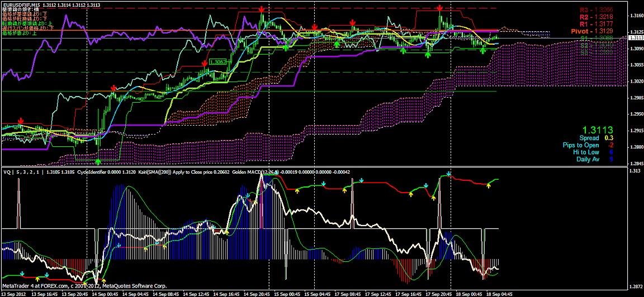
Task: Click the green buy arrow at chart bottom-left
Action: tap(98, 161)
